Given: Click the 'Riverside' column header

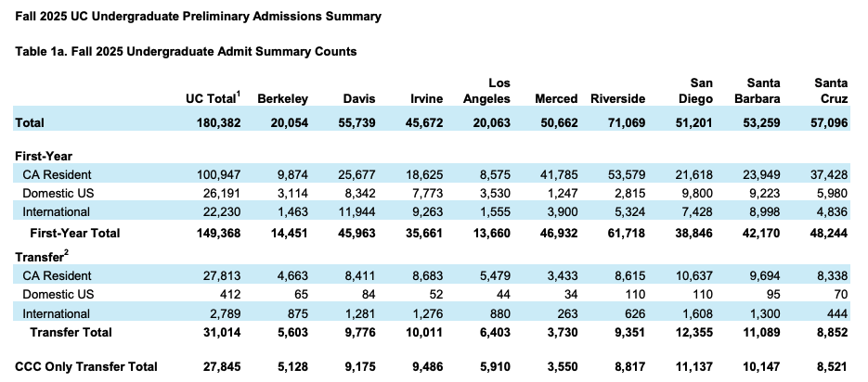Looking at the screenshot, I should [x=617, y=99].
